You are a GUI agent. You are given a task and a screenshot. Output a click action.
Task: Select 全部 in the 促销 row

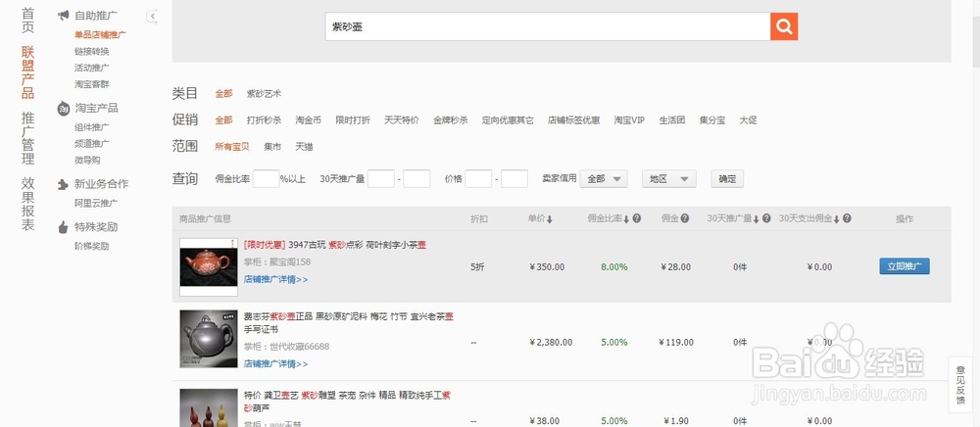[223, 120]
